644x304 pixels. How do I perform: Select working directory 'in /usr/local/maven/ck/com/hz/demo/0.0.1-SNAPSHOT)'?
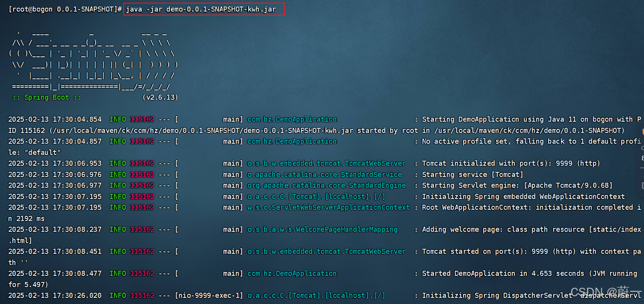[523, 131]
